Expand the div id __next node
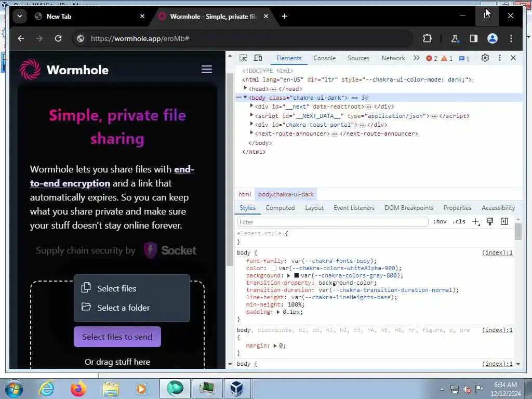 [x=251, y=106]
